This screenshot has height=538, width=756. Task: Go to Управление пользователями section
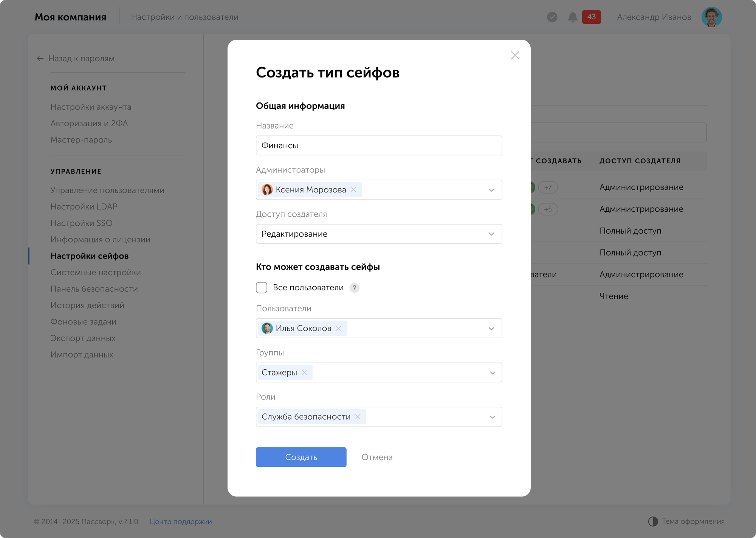107,190
